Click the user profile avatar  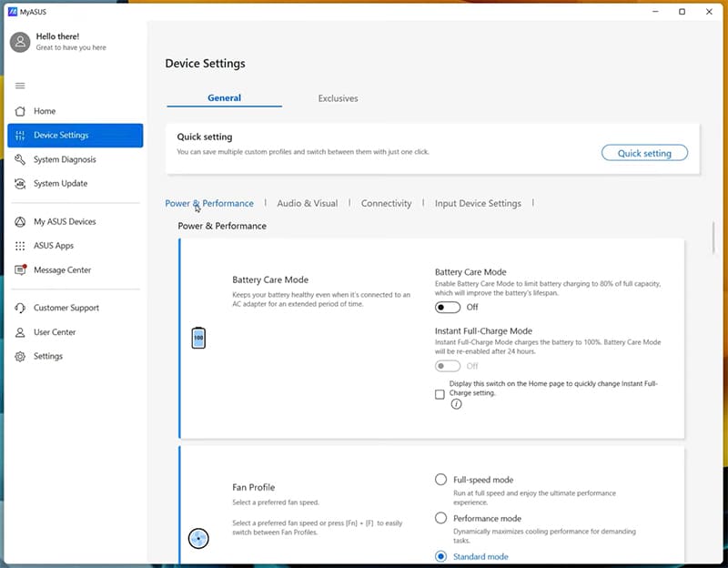(20, 42)
